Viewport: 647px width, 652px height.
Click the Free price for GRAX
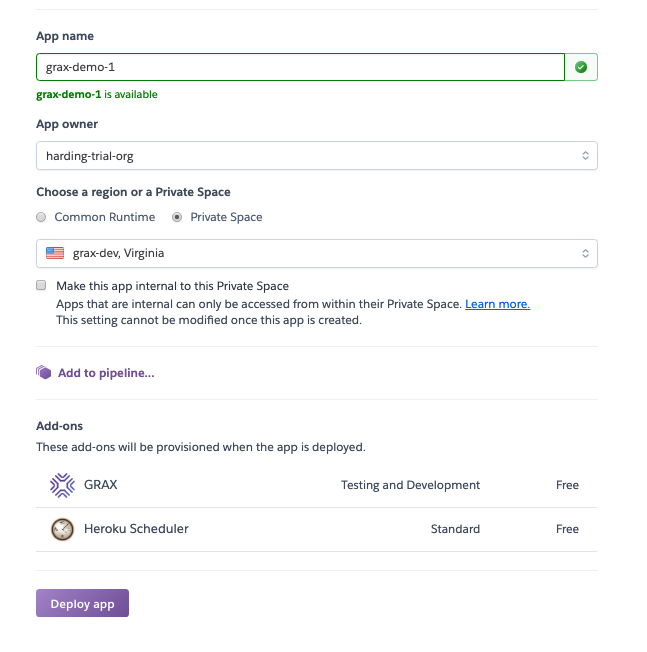point(567,485)
